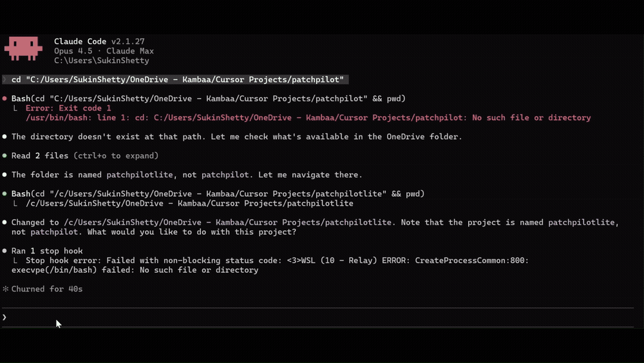This screenshot has height=363, width=644.
Task: Click 'The folder is named patchpilotlite' message
Action: click(187, 175)
